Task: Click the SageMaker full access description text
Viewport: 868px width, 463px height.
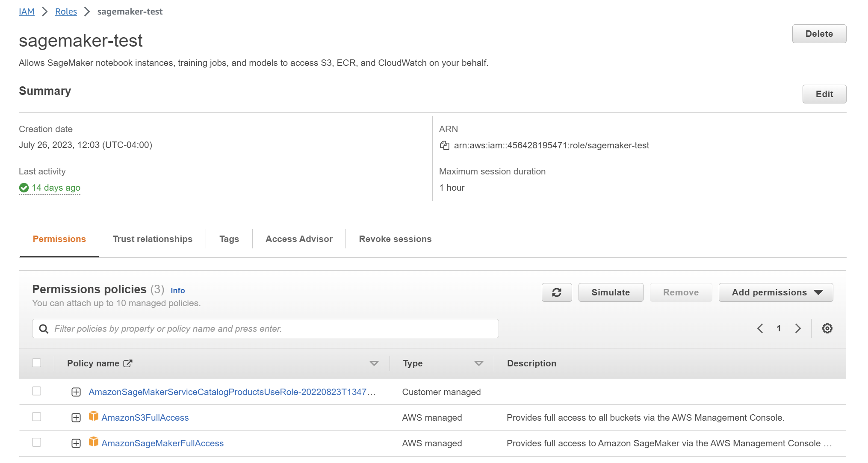Action: point(669,443)
